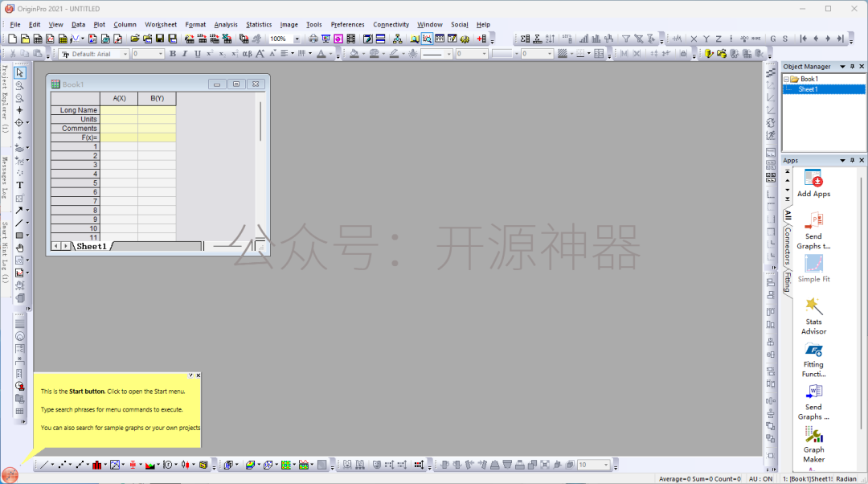Screen dimensions: 868x484
Task: Open the Object Manager panel menu
Action: tap(842, 67)
